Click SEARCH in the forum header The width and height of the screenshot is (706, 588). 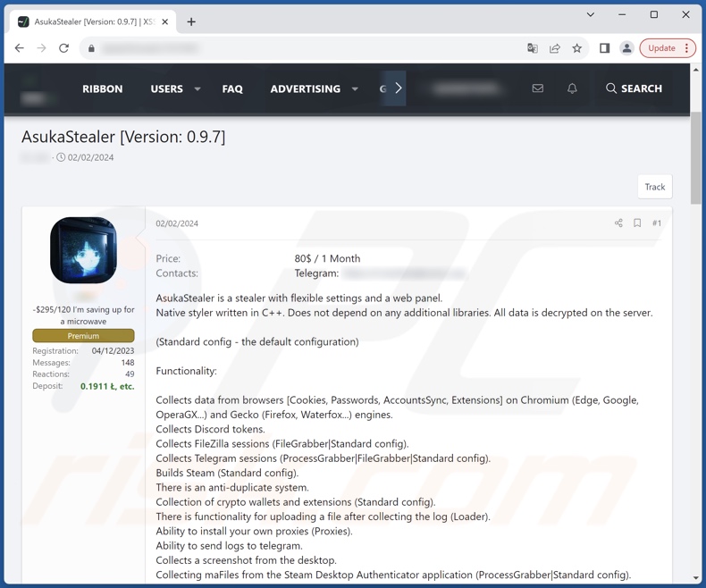[634, 88]
